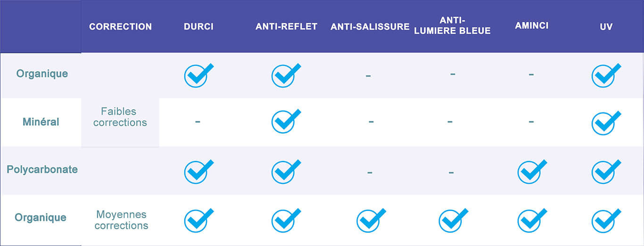This screenshot has height=246, width=644.
Task: Click the DURCI checkmark in the first Organique row
Action: click(198, 76)
